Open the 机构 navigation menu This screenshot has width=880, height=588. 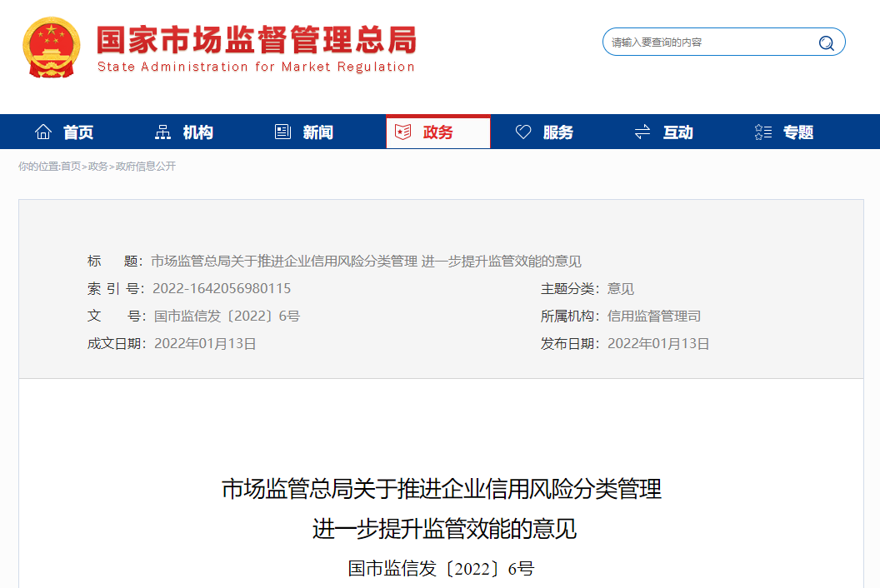tap(198, 132)
